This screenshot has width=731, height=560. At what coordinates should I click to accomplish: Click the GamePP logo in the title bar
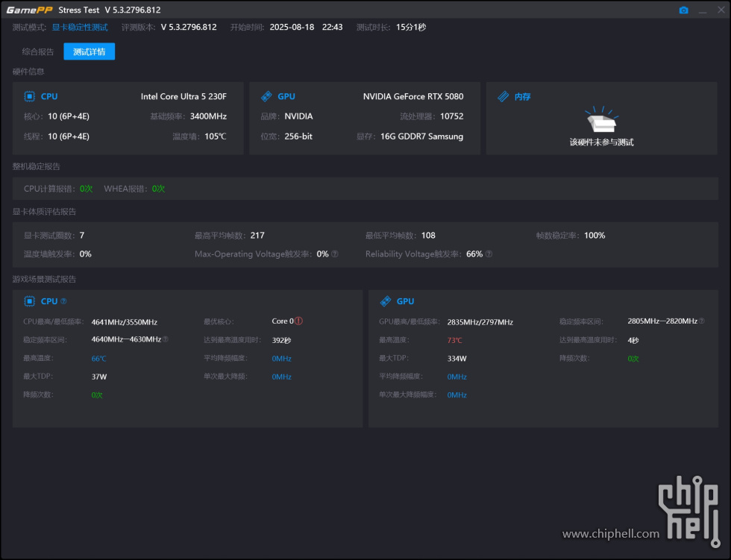[29, 10]
